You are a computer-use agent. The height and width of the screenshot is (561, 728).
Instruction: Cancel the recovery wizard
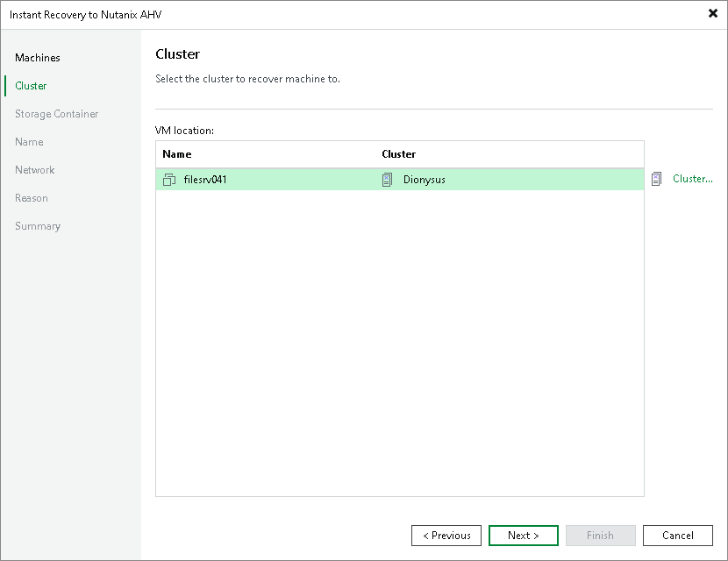coord(678,536)
